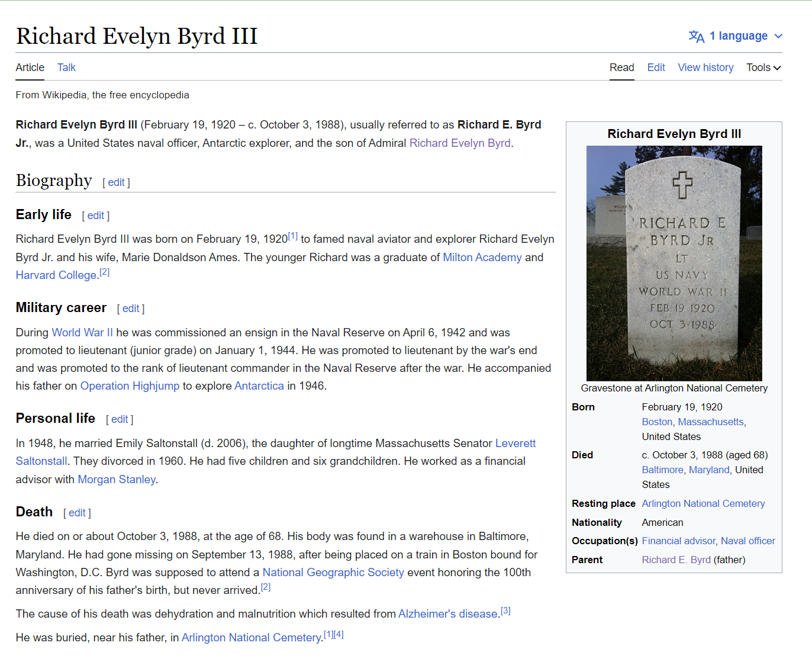This screenshot has height=665, width=812.
Task: Open the Operation Highjump link
Action: click(130, 385)
